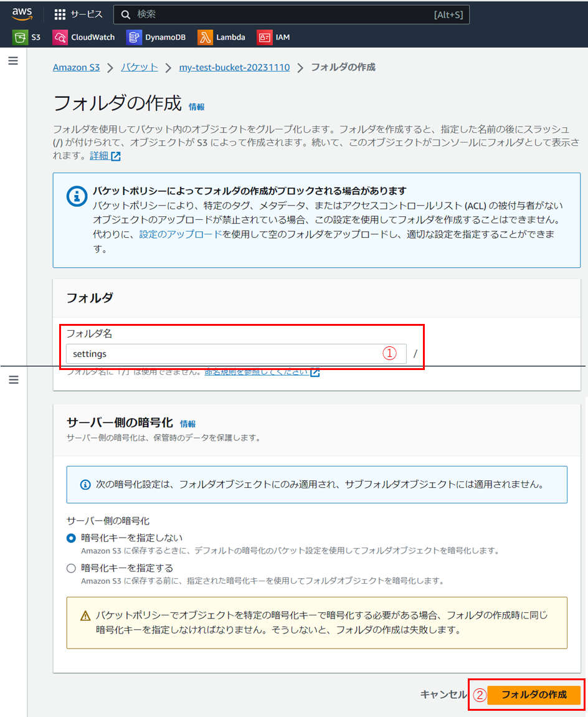588x717 pixels.
Task: Open the S3 shortcut icon
Action: pos(20,37)
